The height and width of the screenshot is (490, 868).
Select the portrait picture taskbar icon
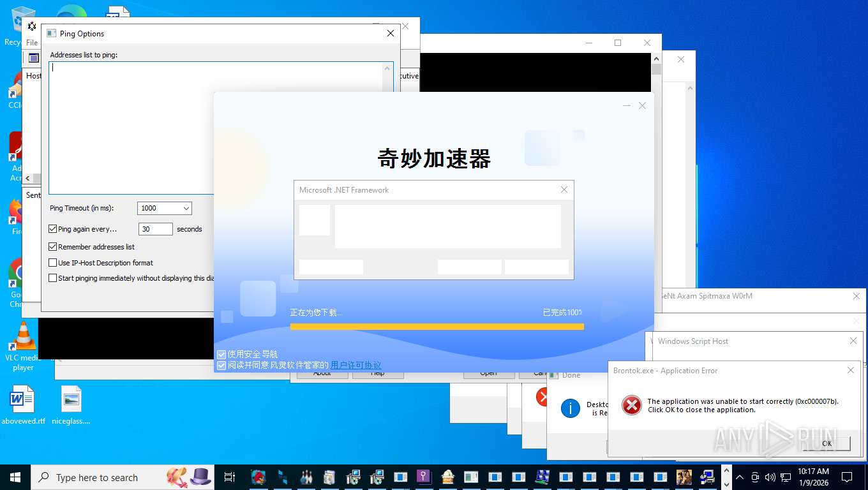[x=684, y=477]
